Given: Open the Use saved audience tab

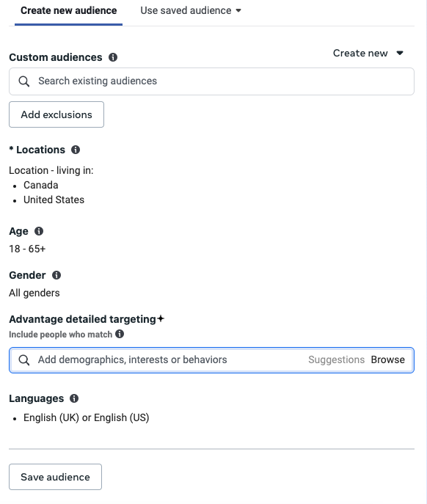Looking at the screenshot, I should (191, 10).
